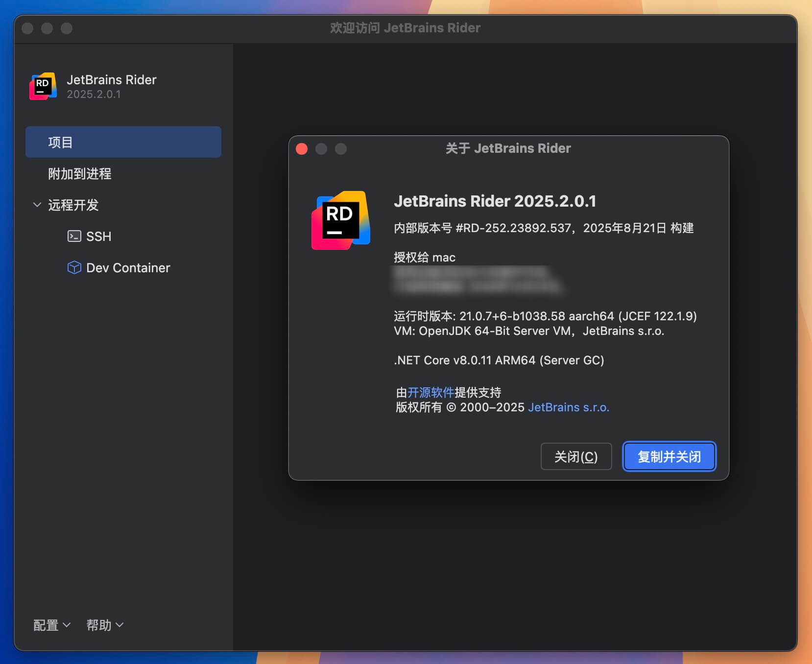Image resolution: width=812 pixels, height=664 pixels.
Task: Collapse the 远程开发 tree section
Action: (37, 205)
